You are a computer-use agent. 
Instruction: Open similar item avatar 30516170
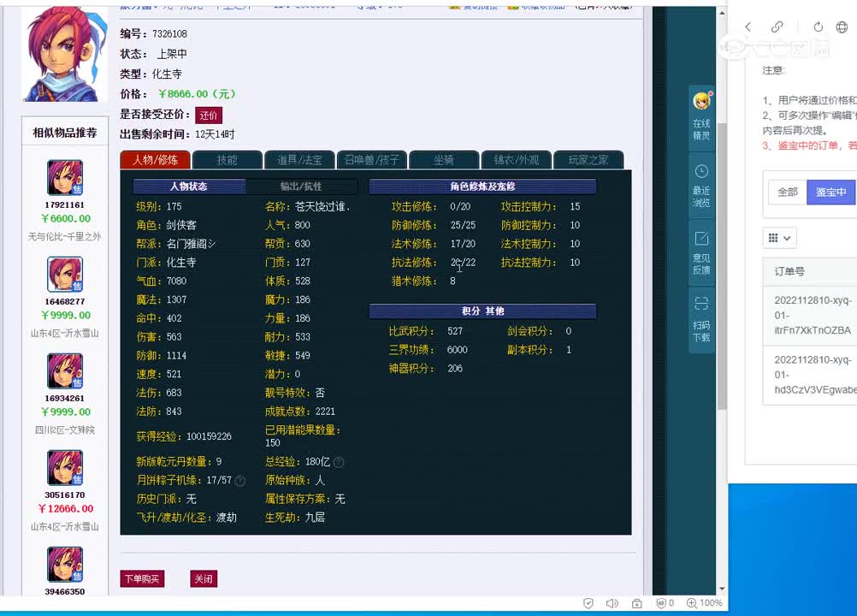pyautogui.click(x=64, y=468)
